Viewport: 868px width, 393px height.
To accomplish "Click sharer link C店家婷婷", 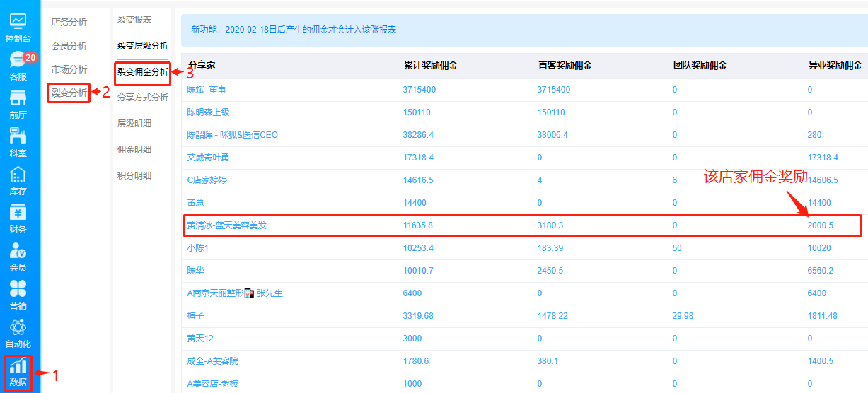I will (207, 180).
